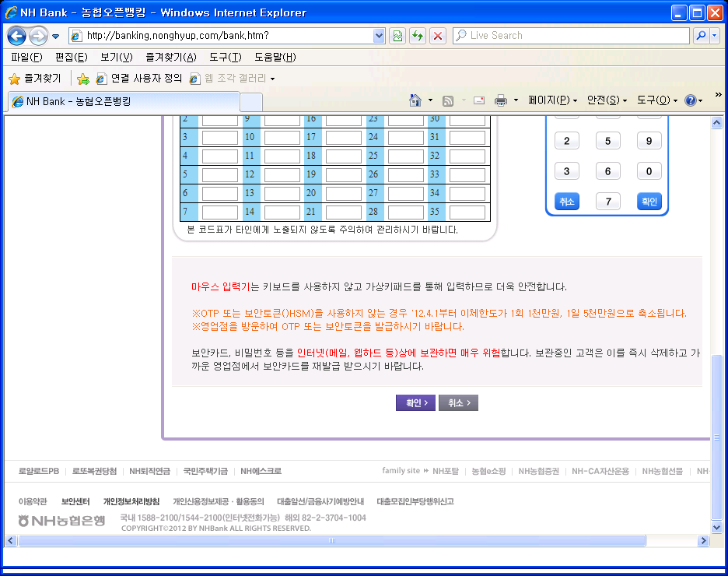Image resolution: width=728 pixels, height=576 pixels.
Task: Open the 로또복권당첨 footer link
Action: point(94,471)
